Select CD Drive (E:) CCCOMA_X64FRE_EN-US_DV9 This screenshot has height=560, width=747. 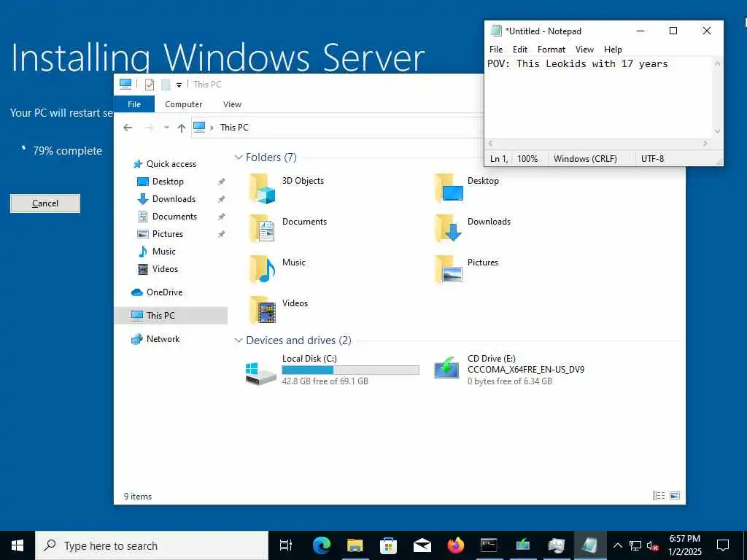coord(509,370)
